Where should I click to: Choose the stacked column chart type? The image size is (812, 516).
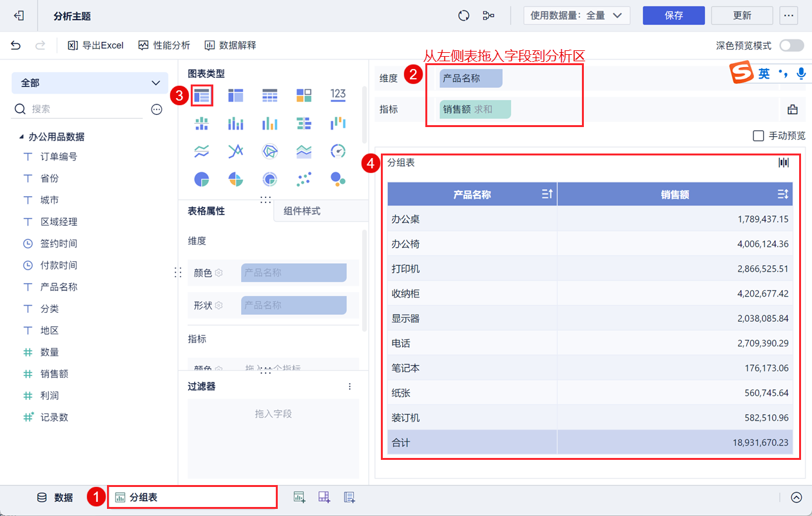point(236,123)
